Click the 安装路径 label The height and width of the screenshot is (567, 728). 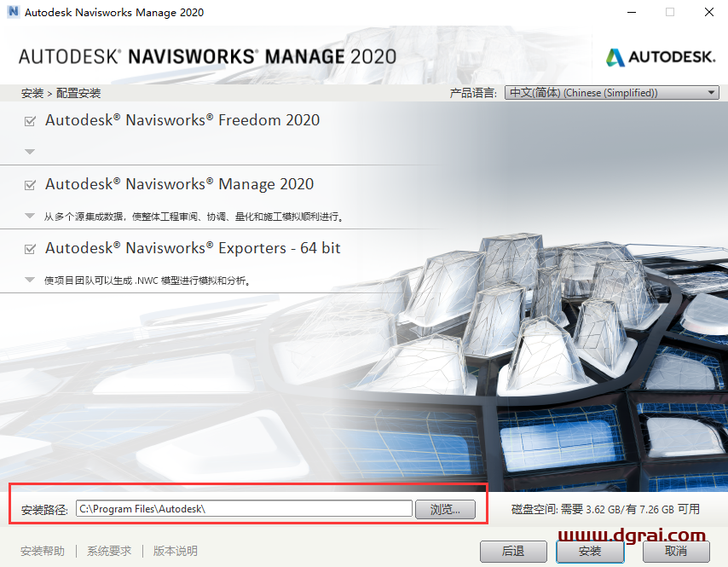(44, 510)
